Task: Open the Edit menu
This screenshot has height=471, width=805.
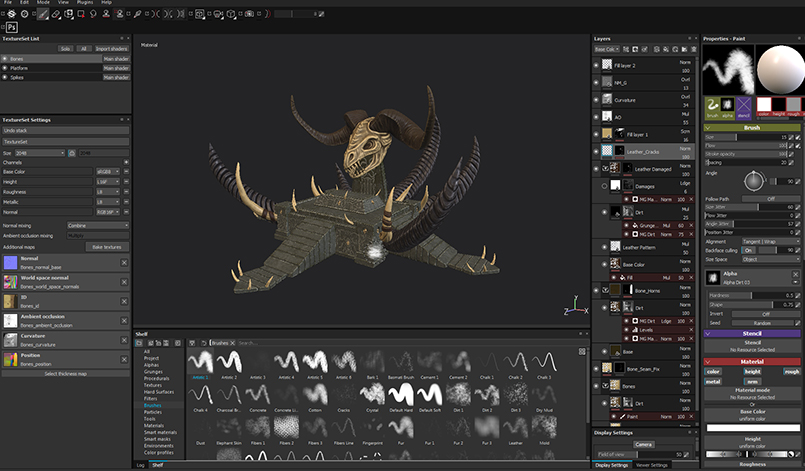Action: pos(25,2)
